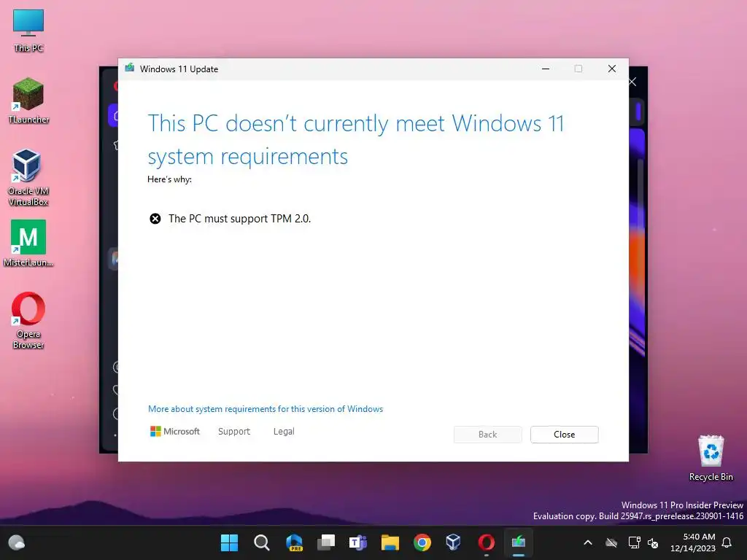Image resolution: width=747 pixels, height=560 pixels.
Task: Open Oracle VM VirtualBox desktop shortcut
Action: [x=28, y=177]
